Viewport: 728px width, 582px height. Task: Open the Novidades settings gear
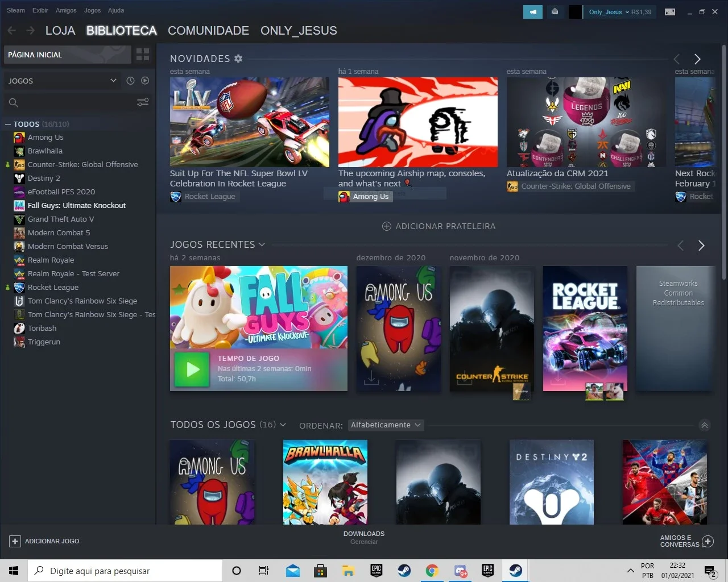[238, 59]
